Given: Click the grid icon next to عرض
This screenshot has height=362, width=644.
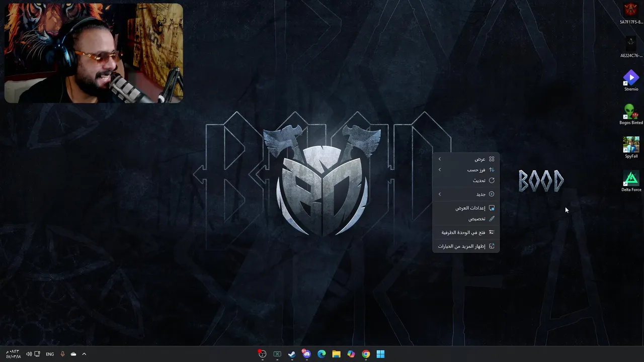Looking at the screenshot, I should coord(492,159).
